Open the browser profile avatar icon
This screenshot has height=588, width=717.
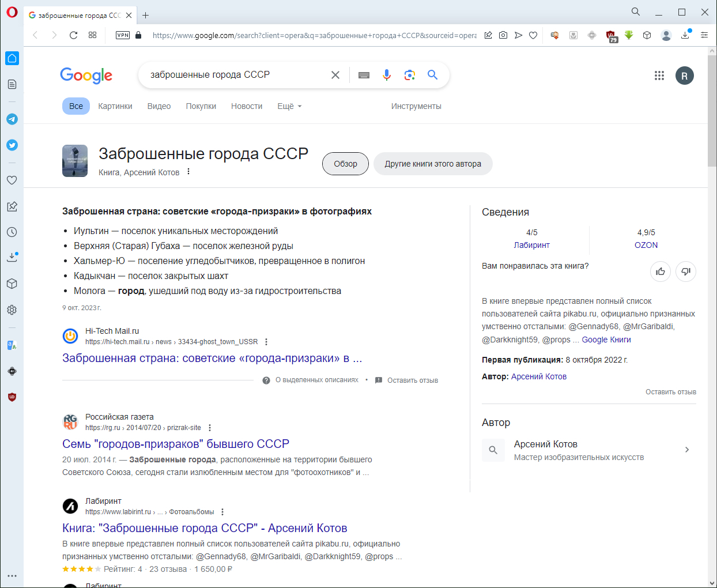pos(666,36)
